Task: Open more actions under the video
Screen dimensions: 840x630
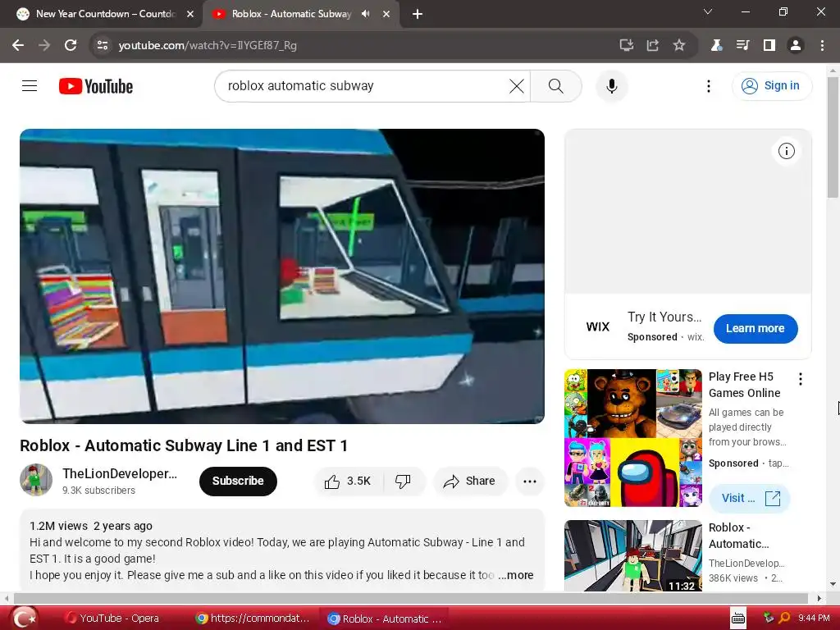Action: coord(530,481)
